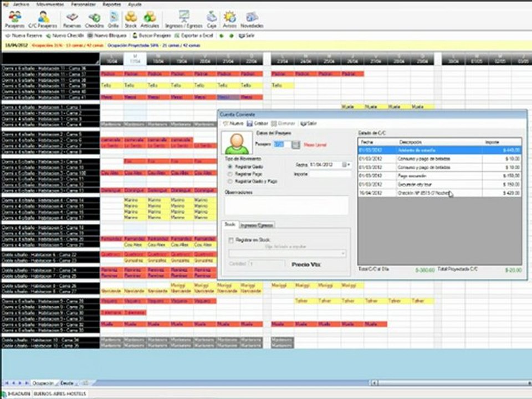Select the Pago excursión row
This screenshot has width=532, height=399.
coord(439,176)
